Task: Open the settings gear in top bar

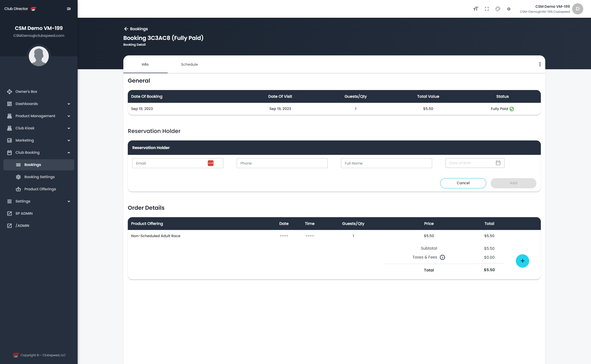Action: [x=509, y=9]
